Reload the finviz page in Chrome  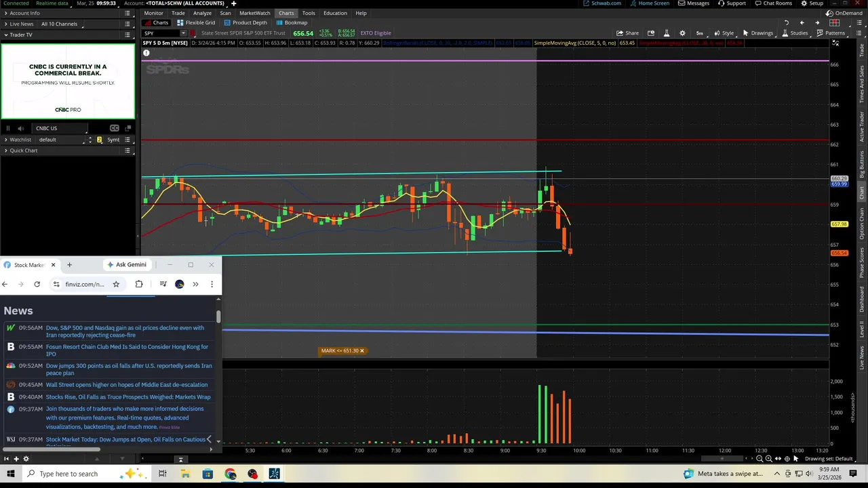[x=37, y=284]
